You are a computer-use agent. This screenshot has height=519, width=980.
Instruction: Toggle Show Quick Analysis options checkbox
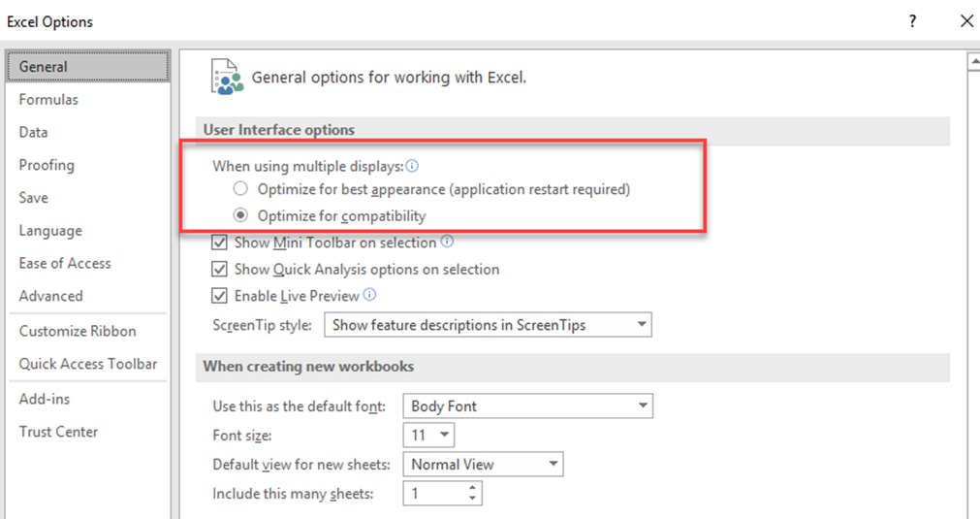[219, 270]
